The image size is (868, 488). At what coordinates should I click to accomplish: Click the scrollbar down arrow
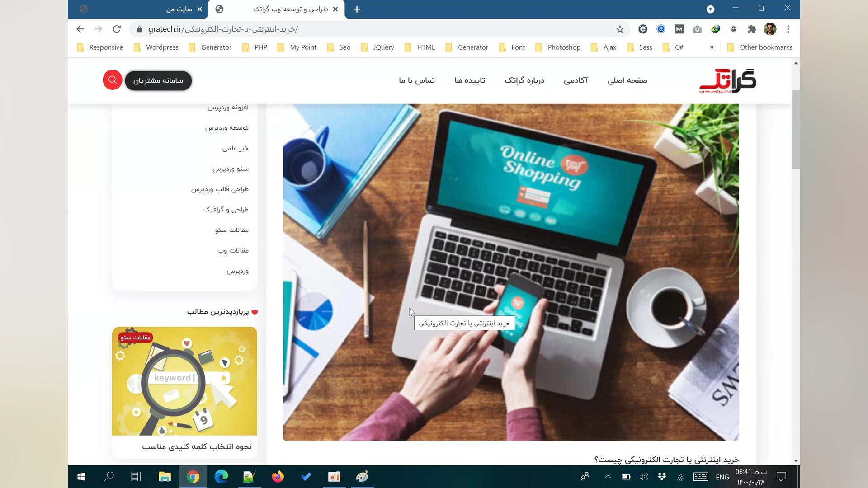pos(796,461)
